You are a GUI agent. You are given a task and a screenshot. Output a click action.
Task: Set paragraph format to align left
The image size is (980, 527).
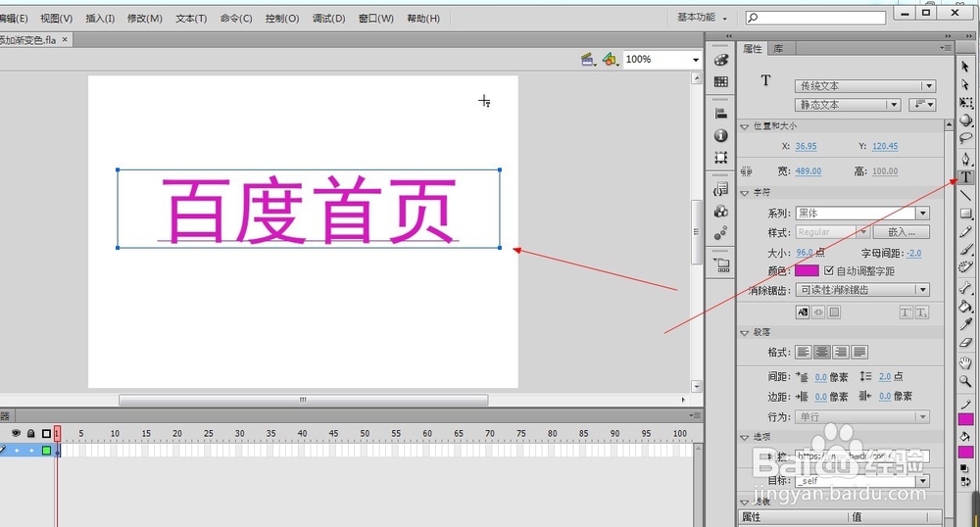tap(804, 353)
